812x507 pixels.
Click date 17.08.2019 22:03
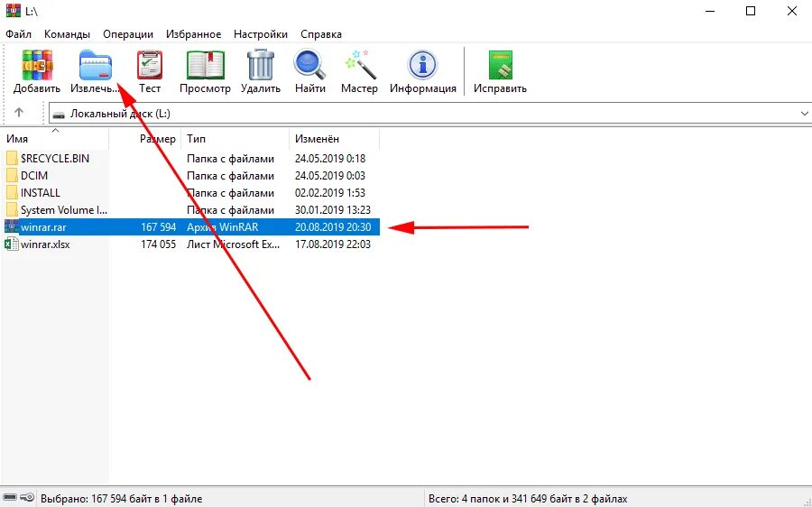pos(333,244)
